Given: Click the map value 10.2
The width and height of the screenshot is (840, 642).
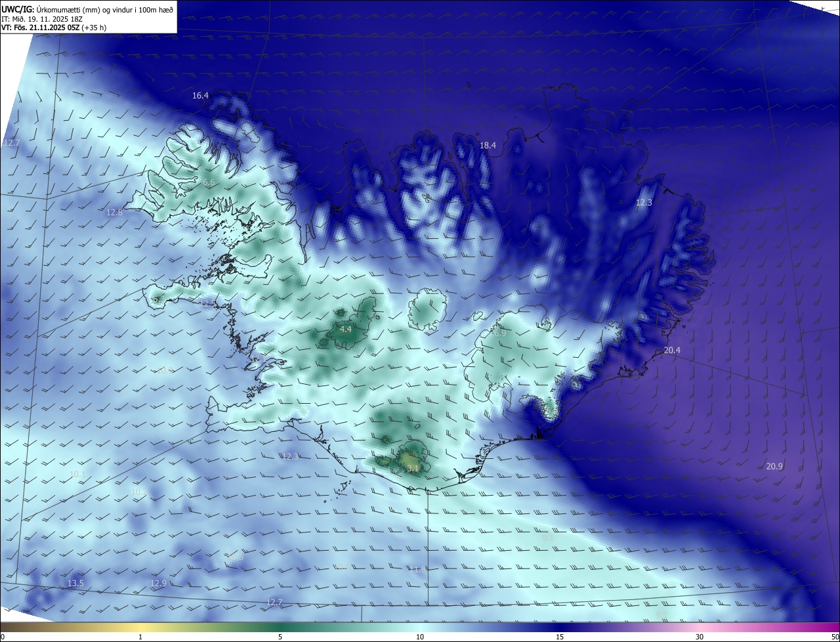Looking at the screenshot, I should pyautogui.click(x=139, y=492).
